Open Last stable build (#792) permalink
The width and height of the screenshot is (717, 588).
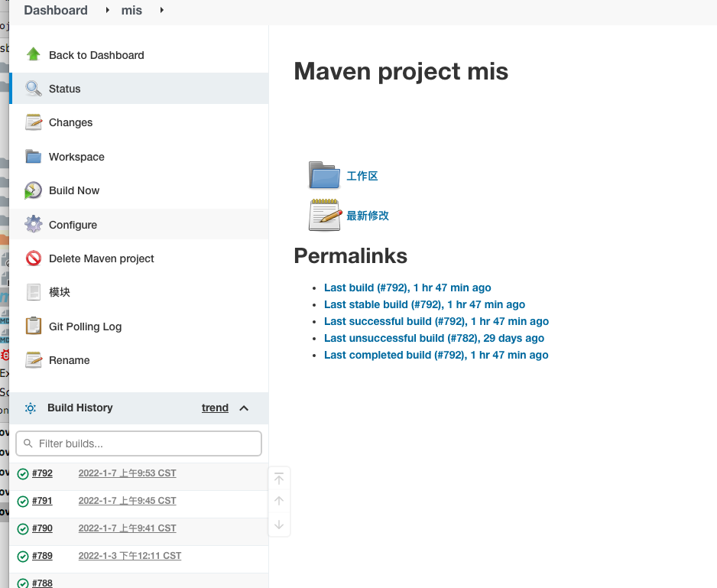tap(424, 304)
